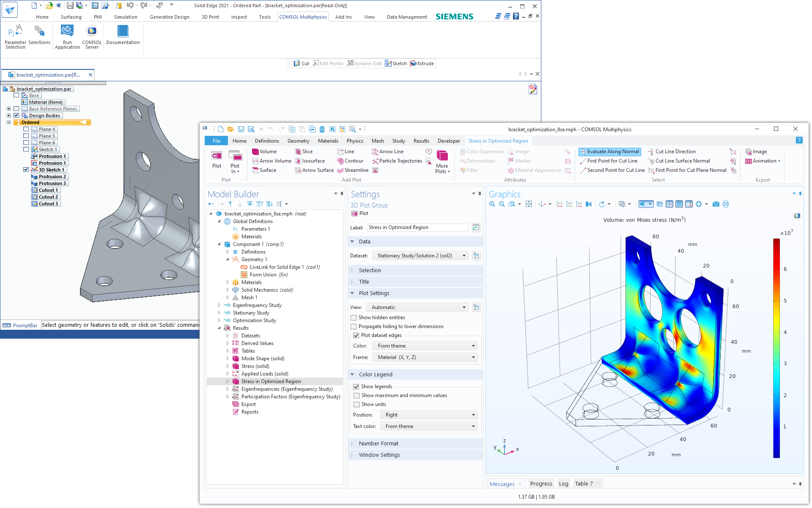Add an Isosurface plot
812x508 pixels.
310,161
